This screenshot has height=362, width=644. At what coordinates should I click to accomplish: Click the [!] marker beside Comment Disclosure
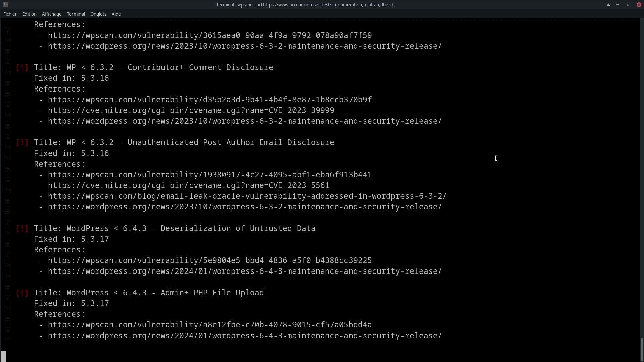(22, 67)
